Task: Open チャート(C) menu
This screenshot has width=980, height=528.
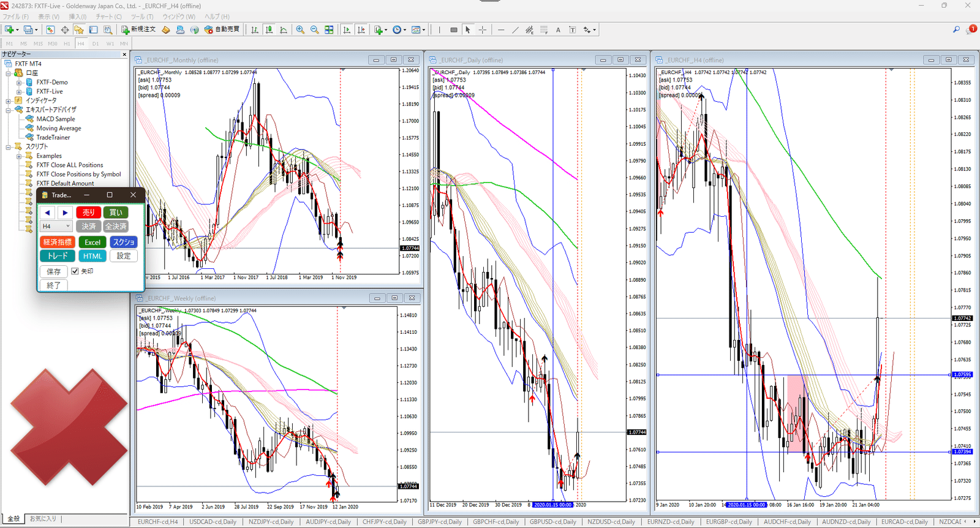Action: (x=109, y=17)
